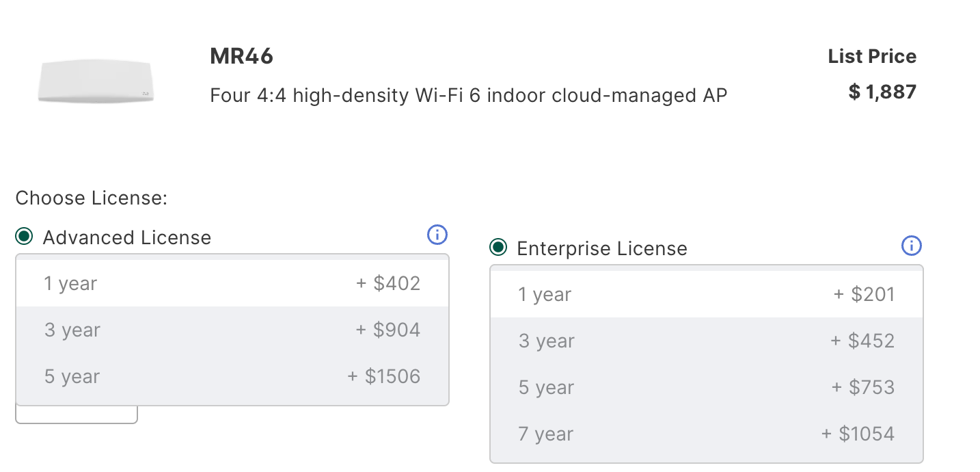
Task: Select the 5 year Advanced License option
Action: (x=232, y=376)
